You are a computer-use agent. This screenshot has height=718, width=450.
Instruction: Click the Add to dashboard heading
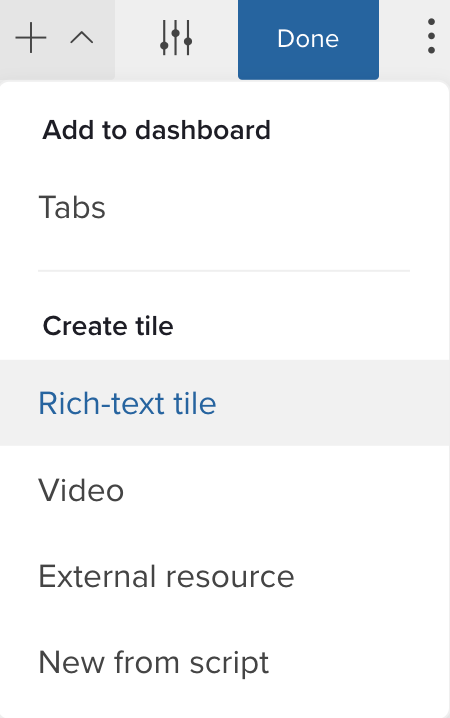[x=157, y=130]
